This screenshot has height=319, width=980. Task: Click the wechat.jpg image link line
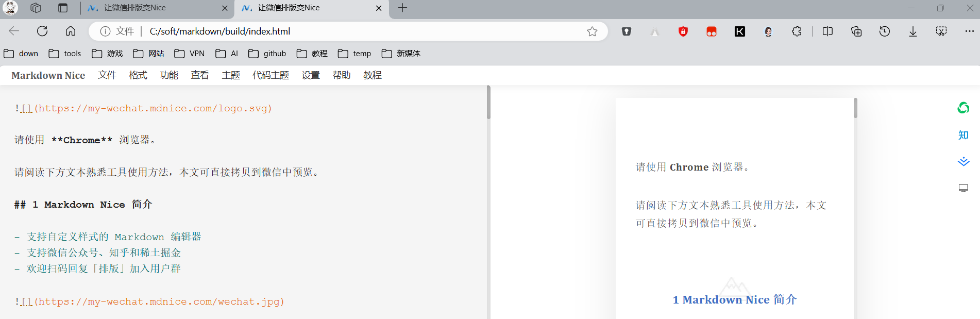pyautogui.click(x=149, y=301)
